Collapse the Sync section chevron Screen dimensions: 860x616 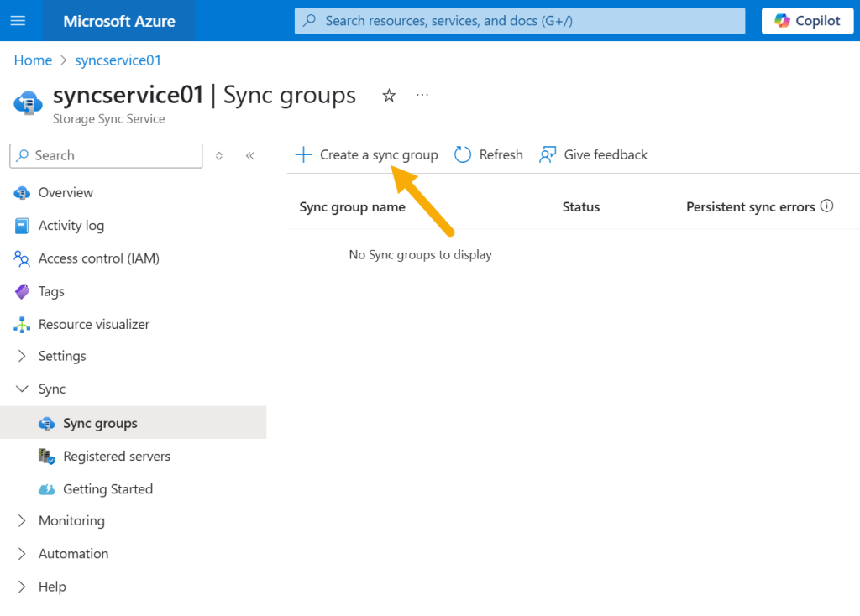click(x=22, y=389)
